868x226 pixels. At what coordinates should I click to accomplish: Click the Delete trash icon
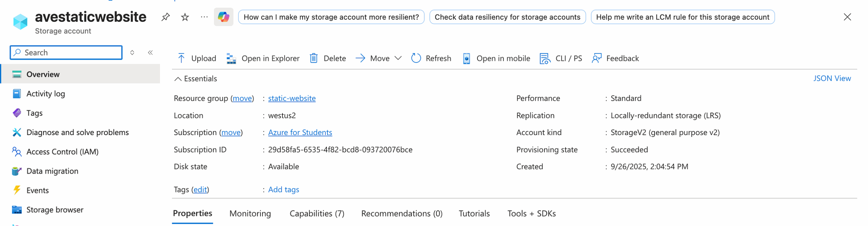314,58
